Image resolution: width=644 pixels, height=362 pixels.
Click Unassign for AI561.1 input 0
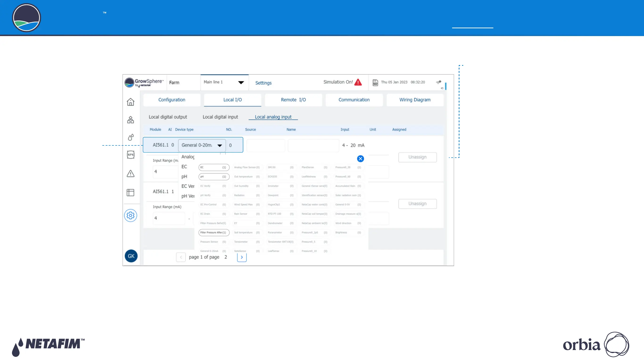pos(417,157)
